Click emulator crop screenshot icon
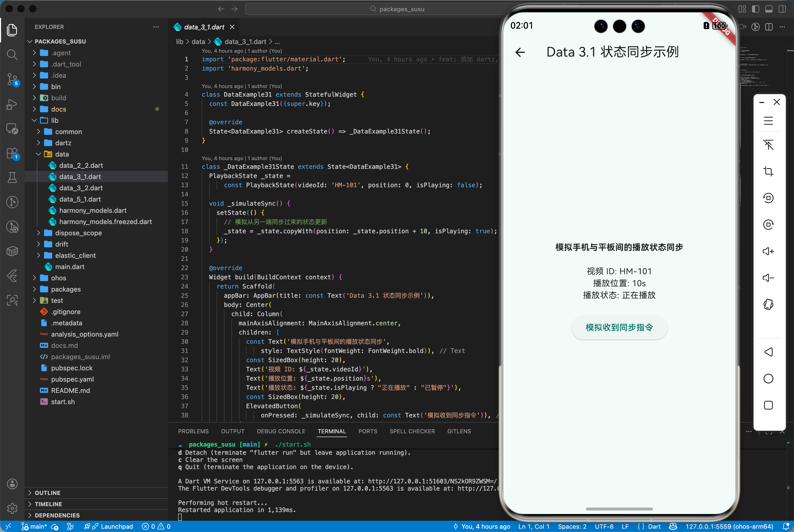This screenshot has width=794, height=532. (768, 171)
